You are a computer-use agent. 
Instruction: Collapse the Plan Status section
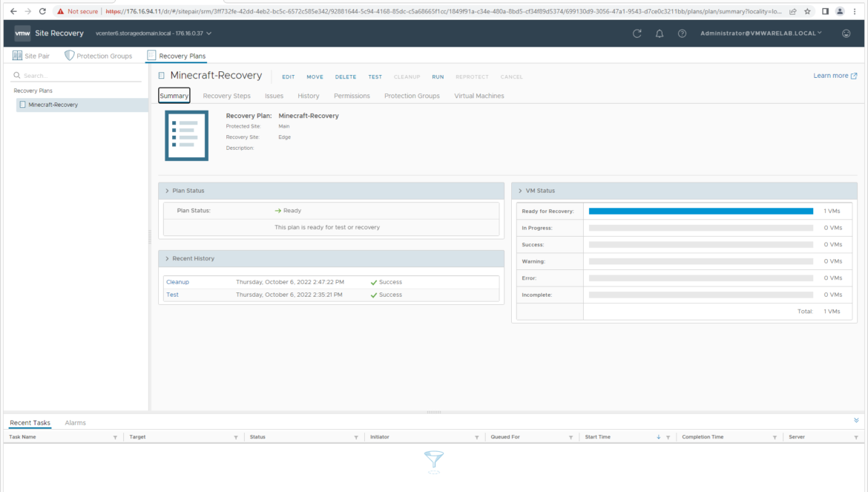point(167,191)
